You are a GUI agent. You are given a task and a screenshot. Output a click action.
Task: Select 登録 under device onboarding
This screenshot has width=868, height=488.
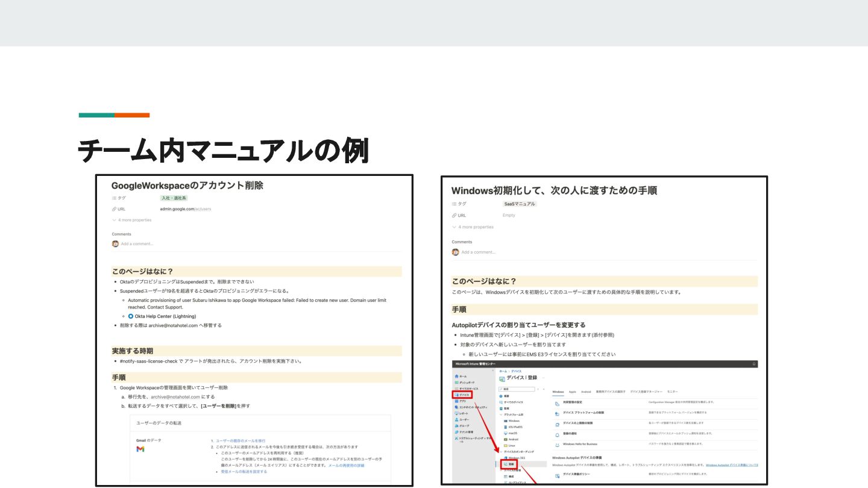(509, 464)
